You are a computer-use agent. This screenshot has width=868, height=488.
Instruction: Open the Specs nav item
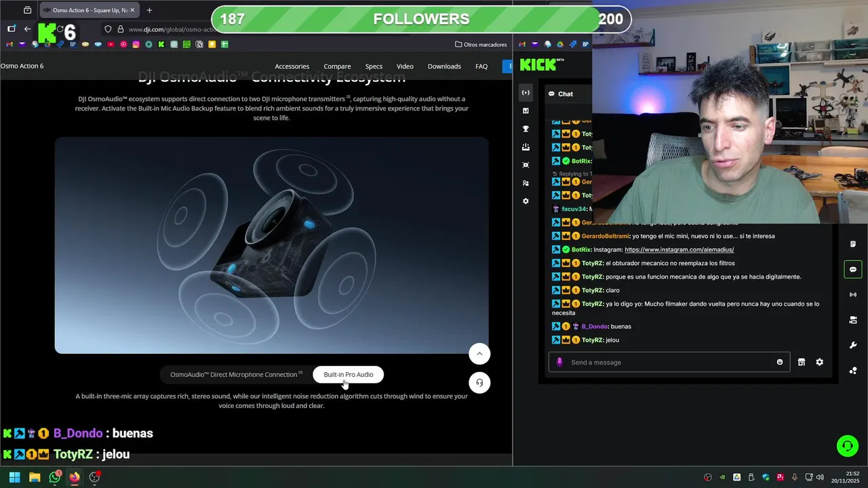point(374,66)
